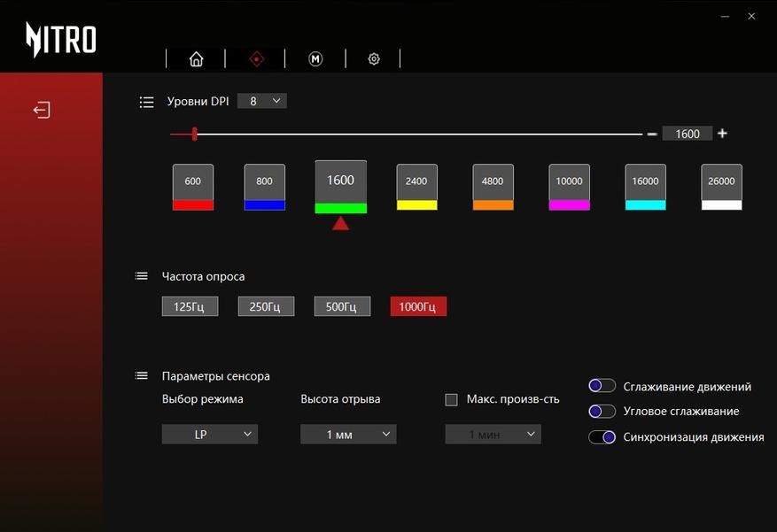Click list icon beside Частота опроса
Screen dimensions: 777x532
141,276
